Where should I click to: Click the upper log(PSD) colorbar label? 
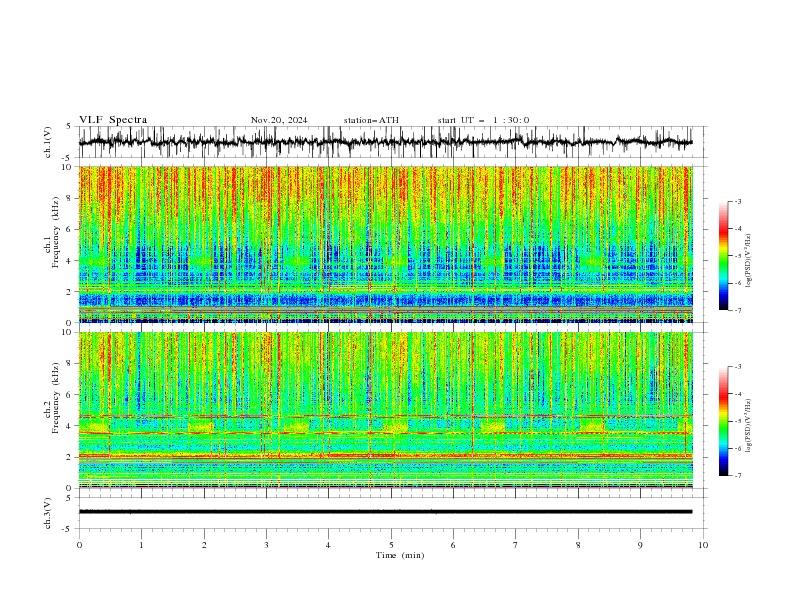pos(748,261)
